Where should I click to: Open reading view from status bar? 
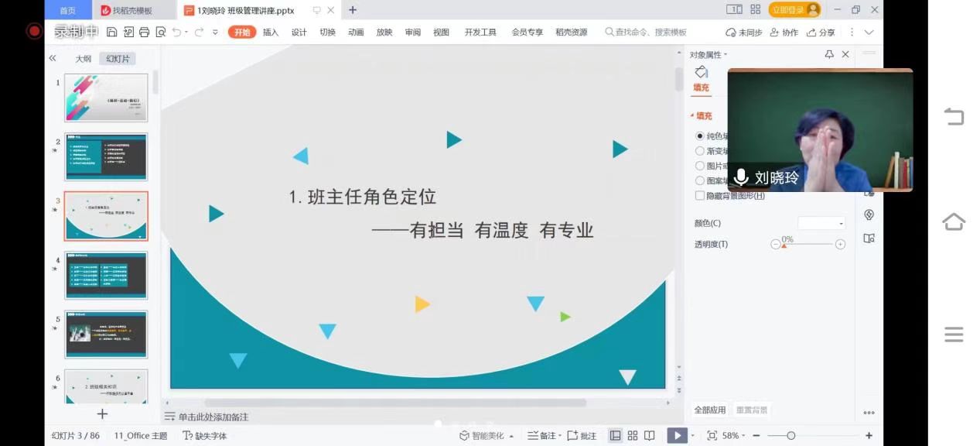click(650, 436)
